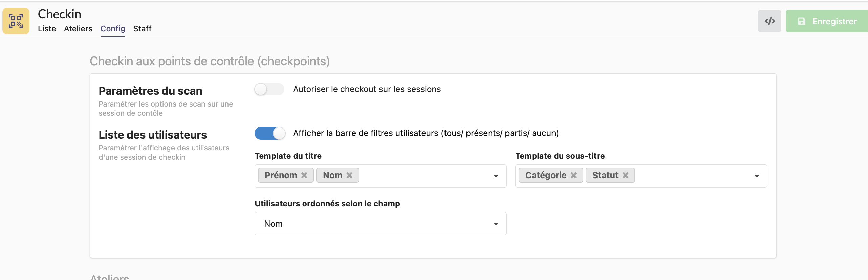
Task: Click the floppy disk save icon
Action: tap(802, 21)
